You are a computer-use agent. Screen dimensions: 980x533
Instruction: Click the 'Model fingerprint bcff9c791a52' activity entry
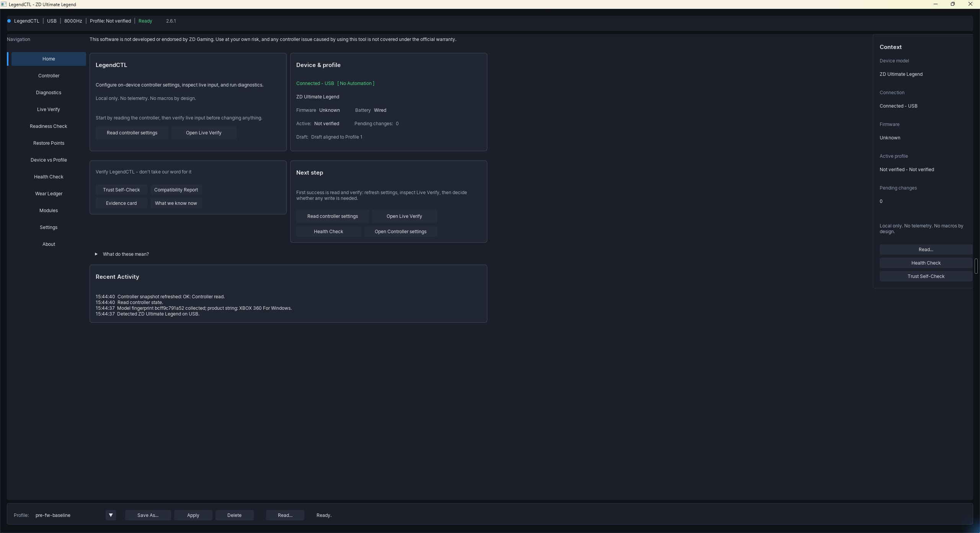pos(194,308)
